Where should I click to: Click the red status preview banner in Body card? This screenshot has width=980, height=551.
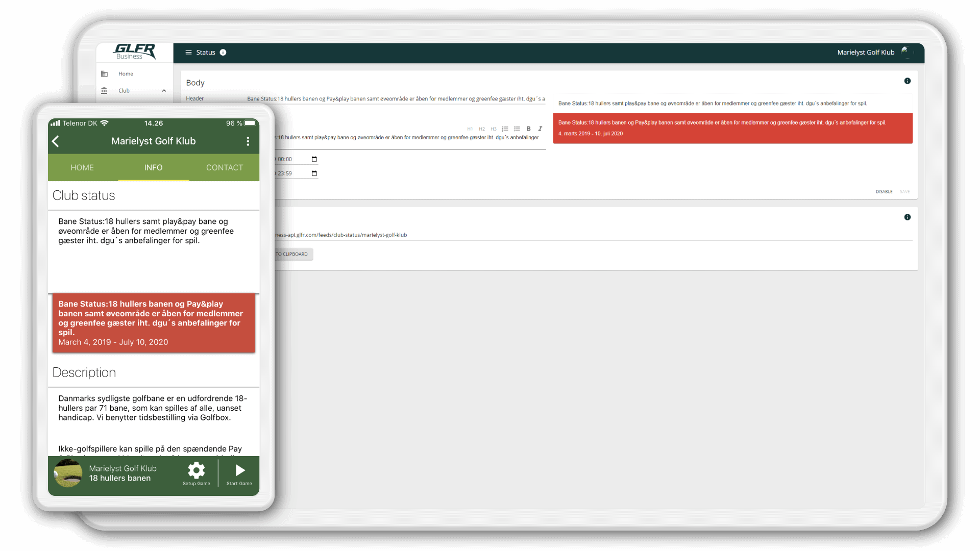coord(733,128)
